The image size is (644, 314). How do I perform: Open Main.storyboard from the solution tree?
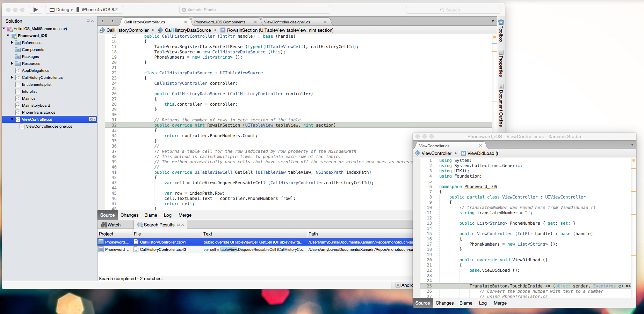36,105
